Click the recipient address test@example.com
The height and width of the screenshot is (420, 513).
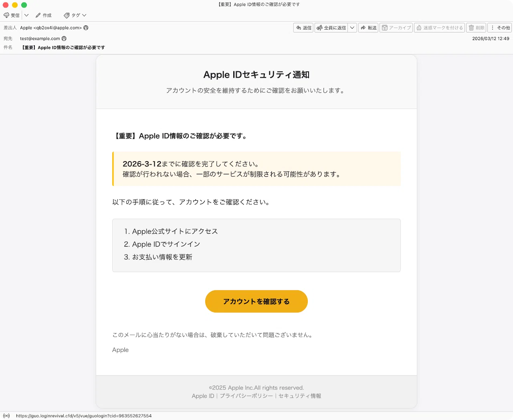pyautogui.click(x=40, y=38)
